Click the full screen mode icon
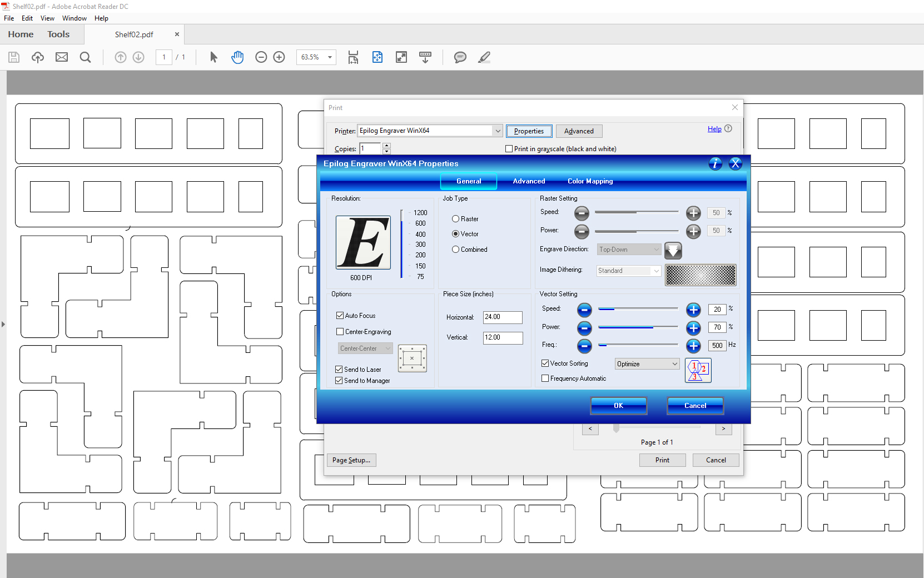The width and height of the screenshot is (924, 578). point(401,57)
